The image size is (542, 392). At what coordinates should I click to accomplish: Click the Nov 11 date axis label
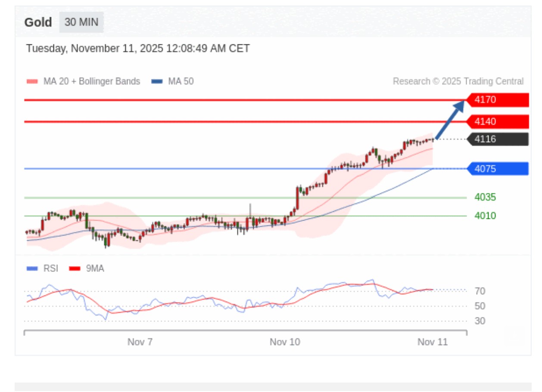(433, 342)
